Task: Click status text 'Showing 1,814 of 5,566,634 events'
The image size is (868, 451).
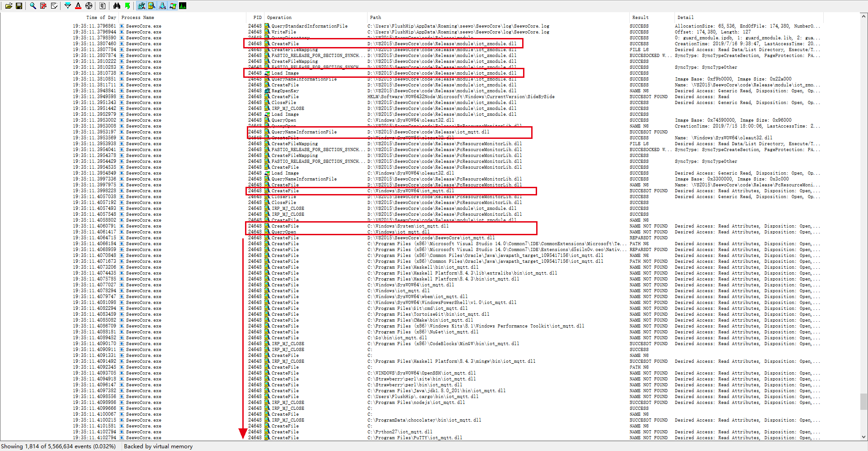Action: tap(58, 446)
